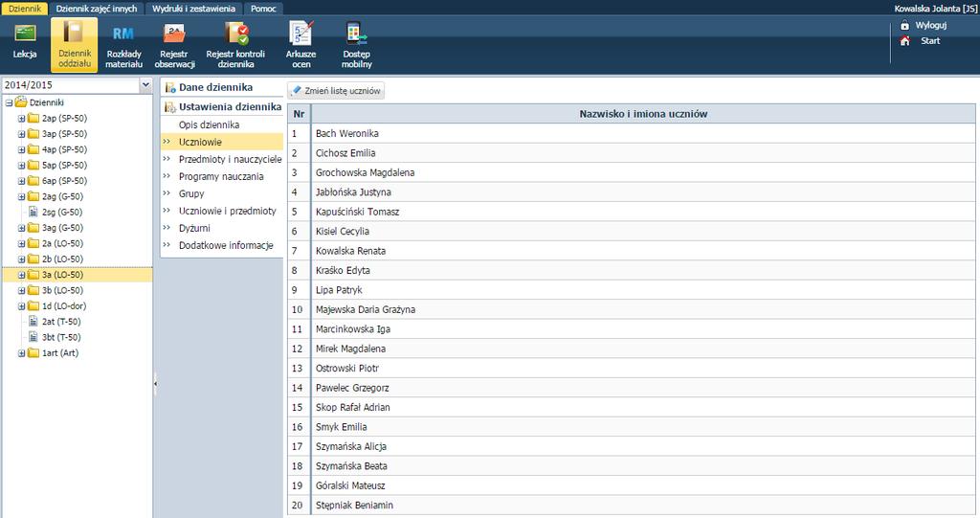Expand the 6ap (SP-50) tree node
Image resolution: width=980 pixels, height=518 pixels.
pos(21,181)
